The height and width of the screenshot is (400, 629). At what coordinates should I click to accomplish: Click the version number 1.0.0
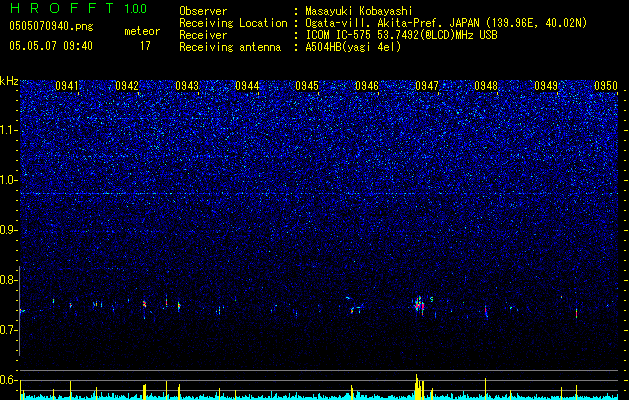pyautogui.click(x=135, y=9)
